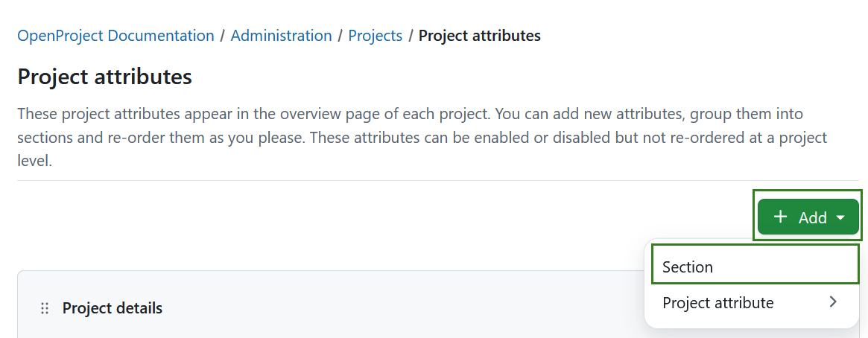Click the slash before Project attributes breadcrumb
The height and width of the screenshot is (338, 868).
(411, 36)
